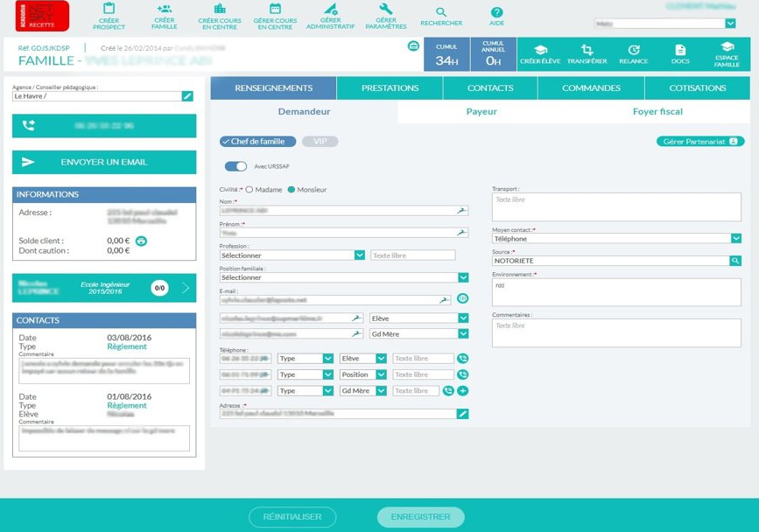Open Règlement link dated 03/08/2016
The width and height of the screenshot is (759, 532).
127,346
